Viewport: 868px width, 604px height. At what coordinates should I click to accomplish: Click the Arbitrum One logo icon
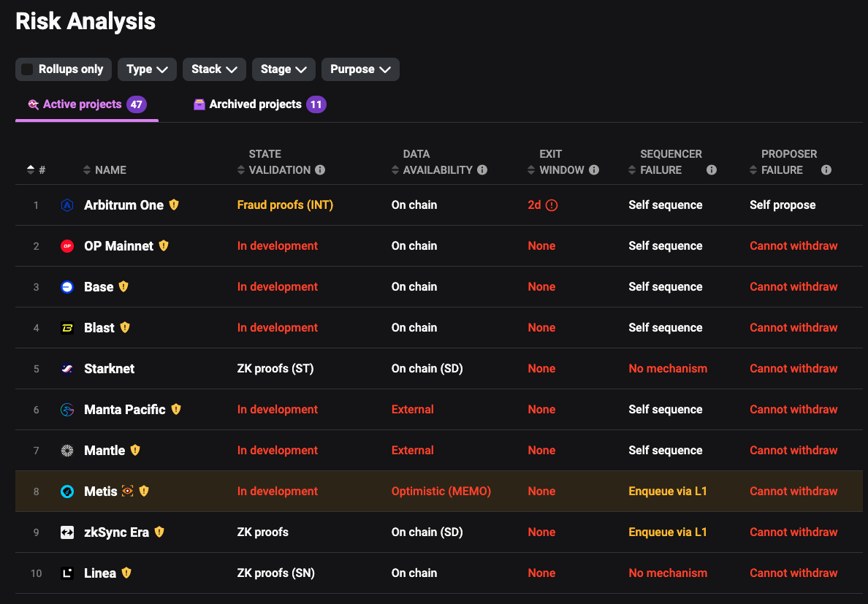point(67,205)
